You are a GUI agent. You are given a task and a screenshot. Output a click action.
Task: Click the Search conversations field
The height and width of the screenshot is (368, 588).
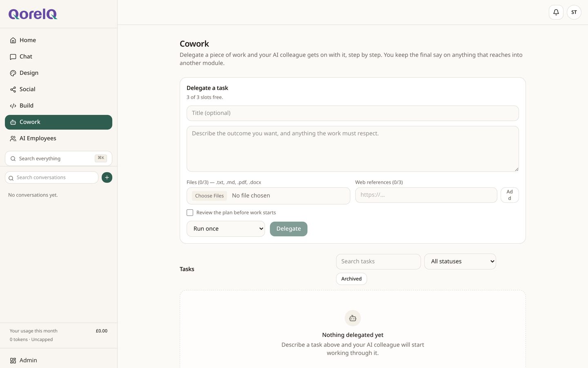pos(51,177)
